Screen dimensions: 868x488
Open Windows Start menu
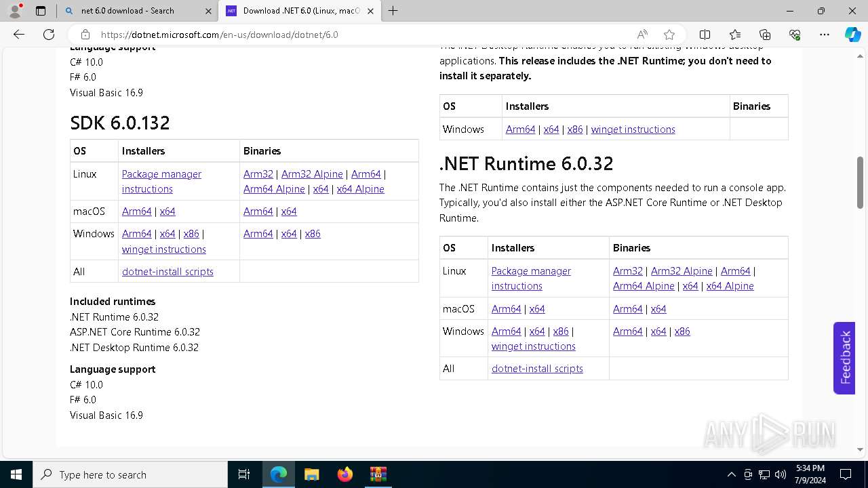pos(16,474)
